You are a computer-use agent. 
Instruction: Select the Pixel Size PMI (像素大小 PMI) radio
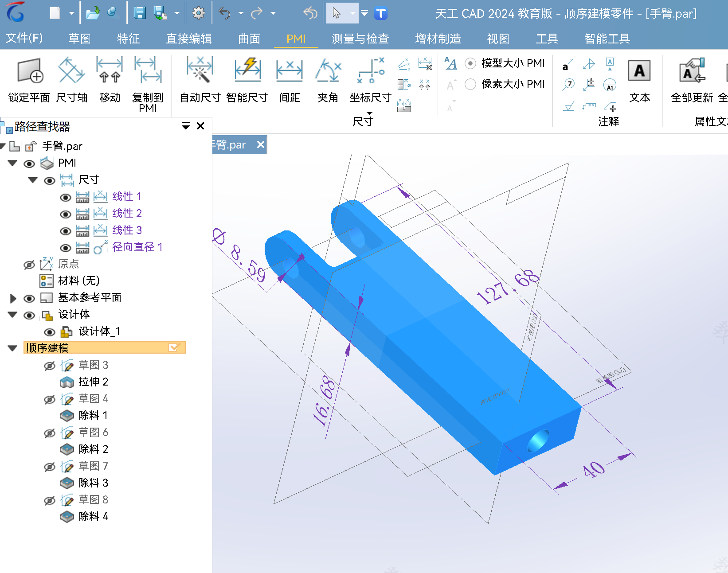pyautogui.click(x=470, y=84)
